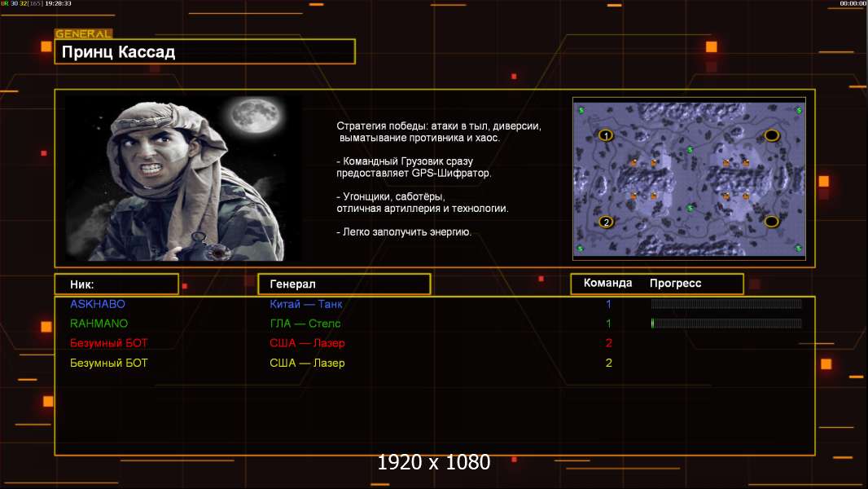
Task: Click red bot's team number 2
Action: pos(608,343)
